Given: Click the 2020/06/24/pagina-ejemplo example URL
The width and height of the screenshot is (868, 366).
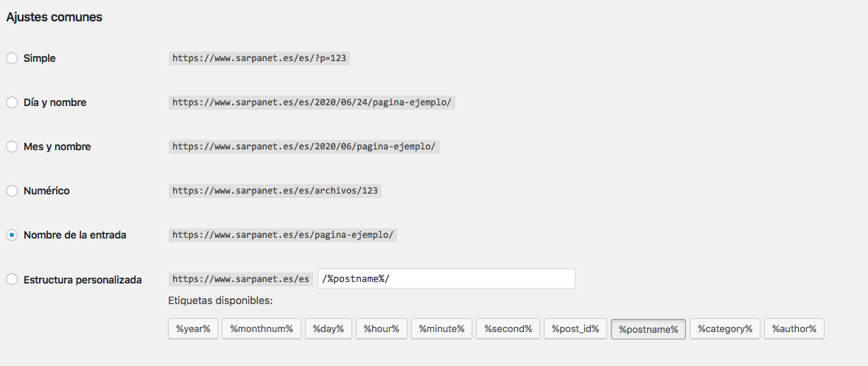Looking at the screenshot, I should (312, 102).
